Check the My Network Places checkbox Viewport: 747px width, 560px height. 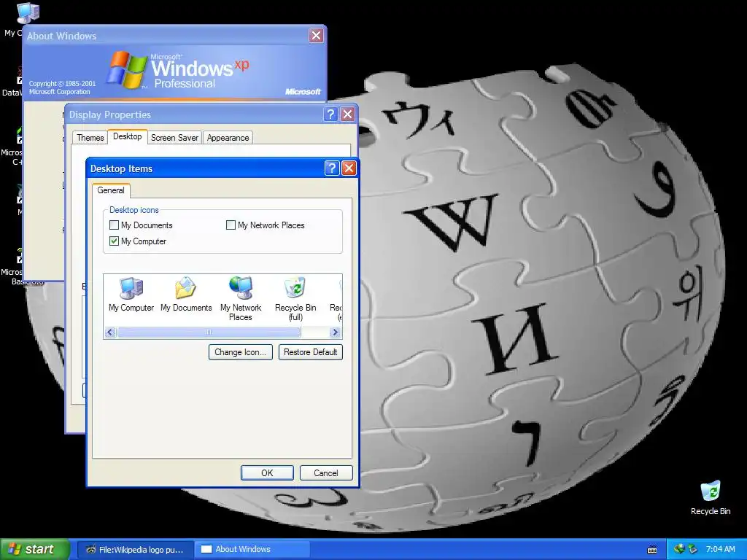pos(231,225)
